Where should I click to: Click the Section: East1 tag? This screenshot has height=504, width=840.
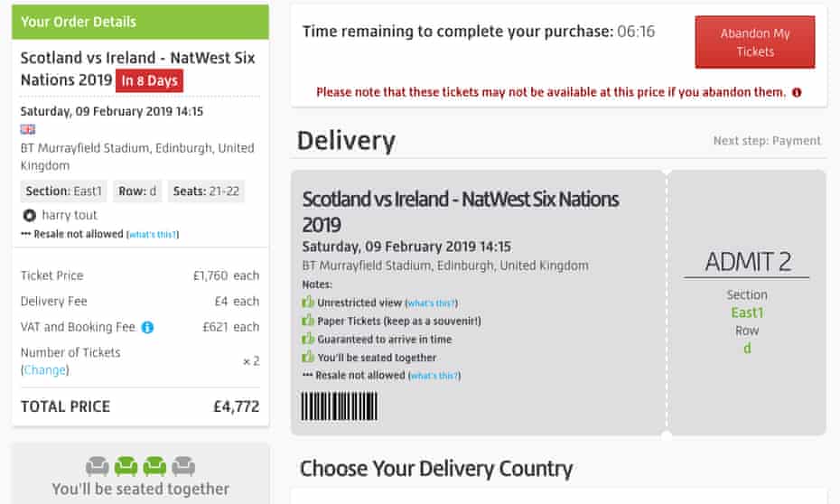tap(63, 191)
